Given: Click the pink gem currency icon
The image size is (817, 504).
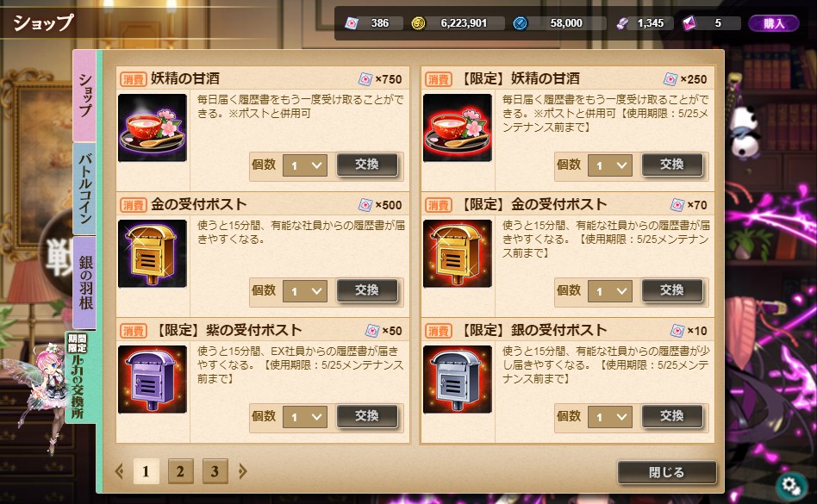Looking at the screenshot, I should [x=689, y=23].
